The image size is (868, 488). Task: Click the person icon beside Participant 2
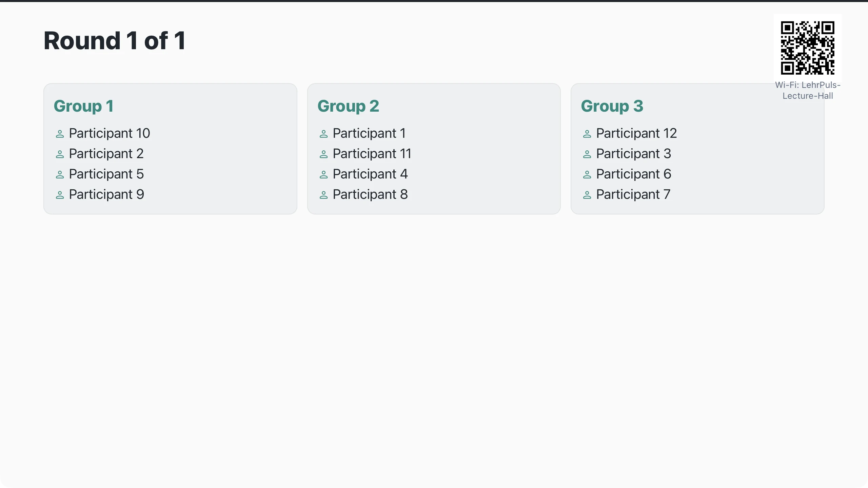click(60, 154)
